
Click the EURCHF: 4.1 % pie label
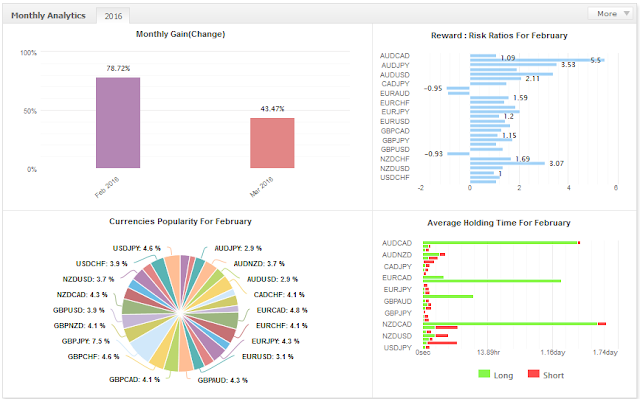pyautogui.click(x=282, y=326)
